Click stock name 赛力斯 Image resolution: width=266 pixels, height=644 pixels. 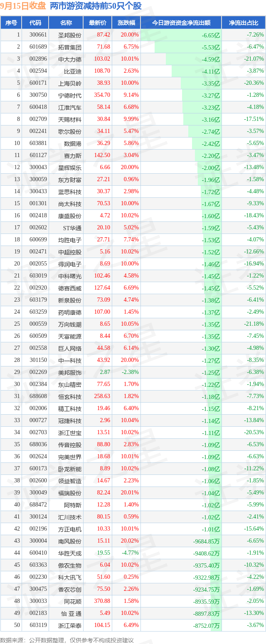73,155
